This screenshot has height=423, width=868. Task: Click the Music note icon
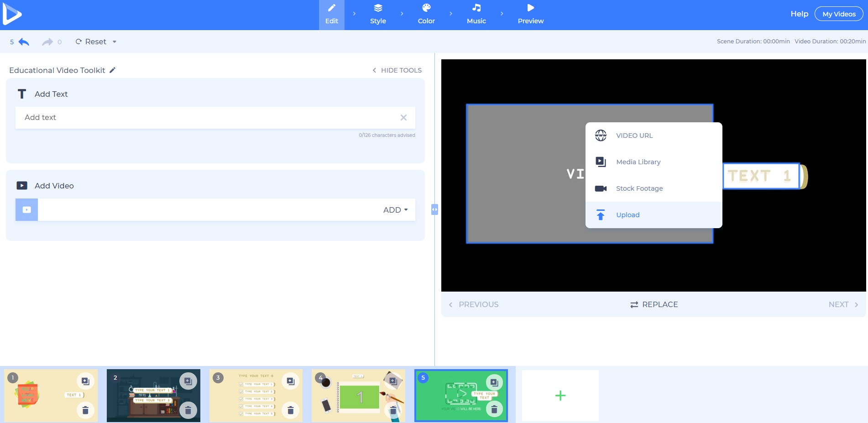[476, 8]
